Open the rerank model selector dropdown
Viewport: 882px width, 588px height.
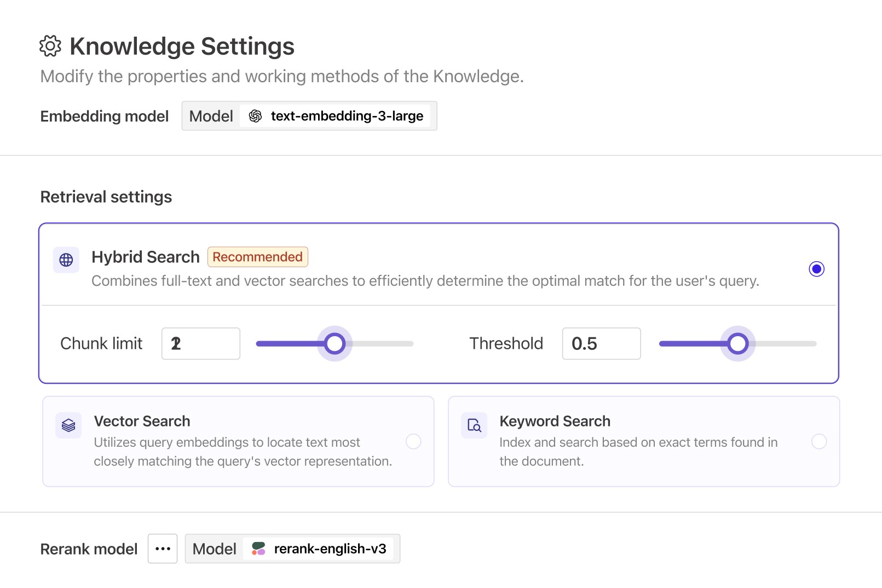tap(292, 549)
